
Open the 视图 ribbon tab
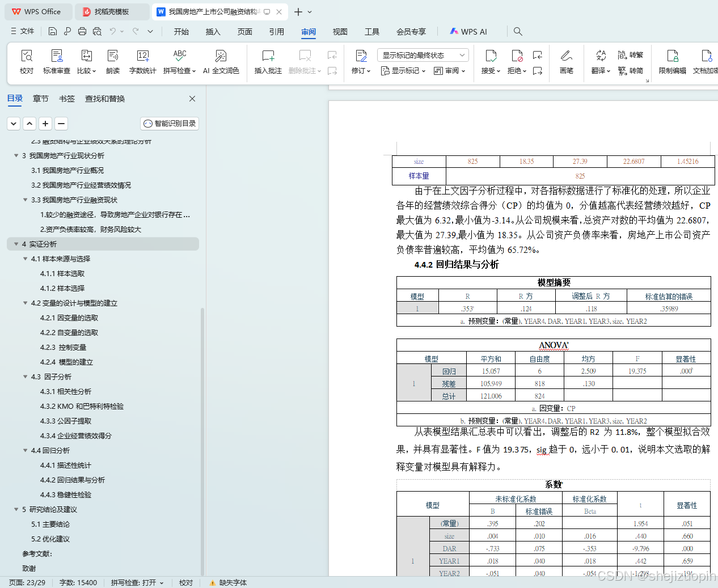[340, 32]
